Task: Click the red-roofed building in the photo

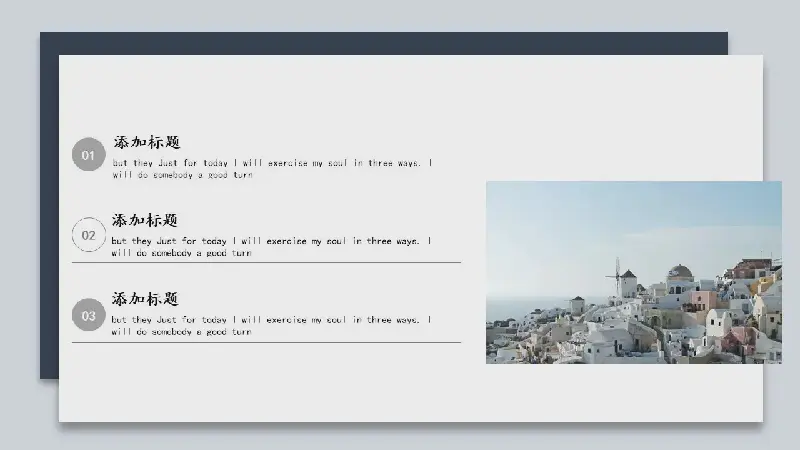Action: click(x=750, y=266)
